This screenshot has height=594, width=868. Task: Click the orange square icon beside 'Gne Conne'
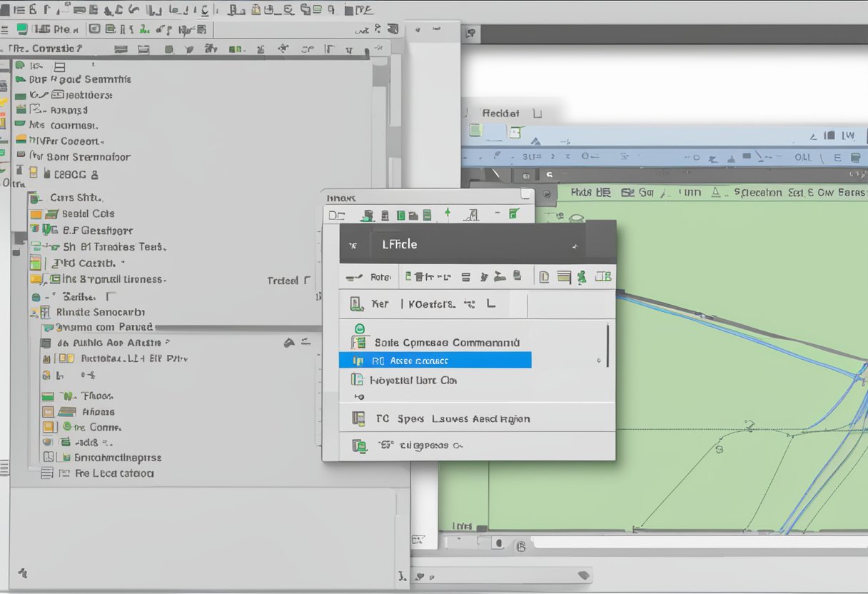49,427
